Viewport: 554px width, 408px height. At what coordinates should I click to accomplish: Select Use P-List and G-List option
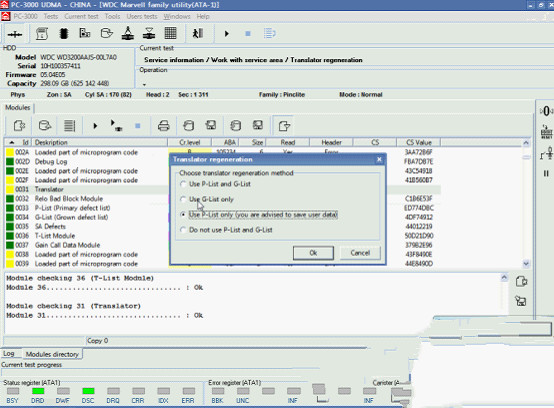(x=216, y=184)
